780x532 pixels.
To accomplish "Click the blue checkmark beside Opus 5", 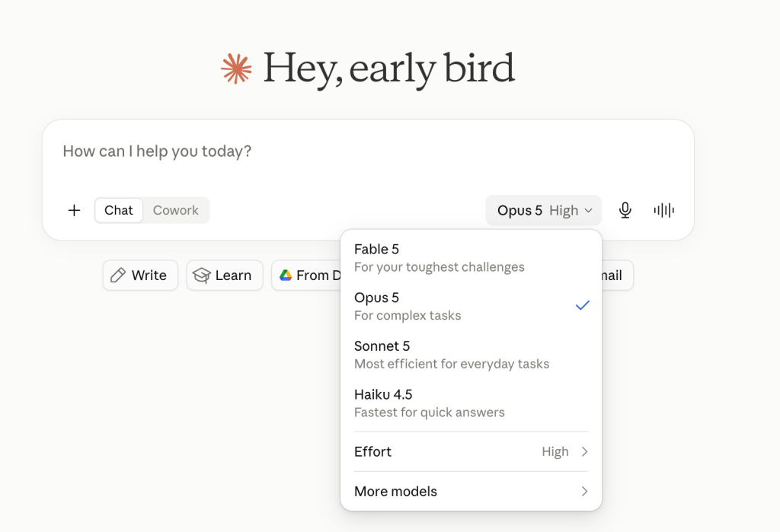I will pos(583,305).
